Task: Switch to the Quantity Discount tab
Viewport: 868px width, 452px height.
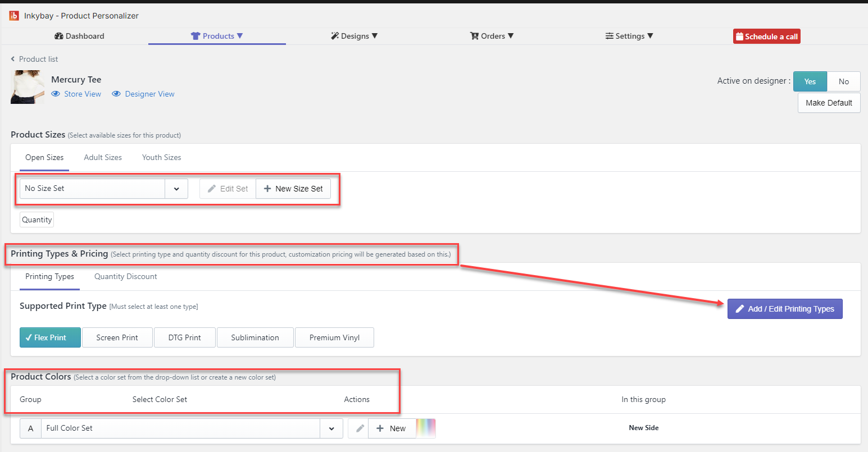Action: pos(125,276)
